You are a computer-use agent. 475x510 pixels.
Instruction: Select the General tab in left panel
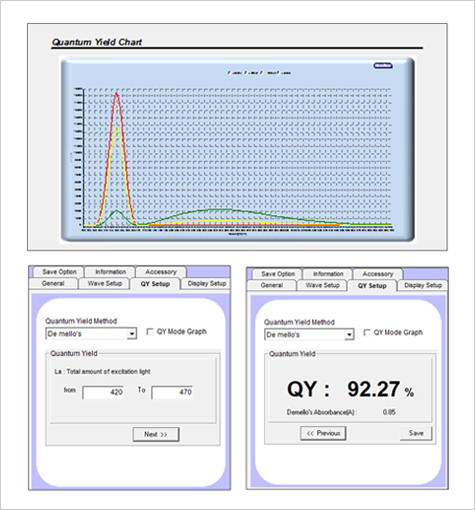[53, 283]
